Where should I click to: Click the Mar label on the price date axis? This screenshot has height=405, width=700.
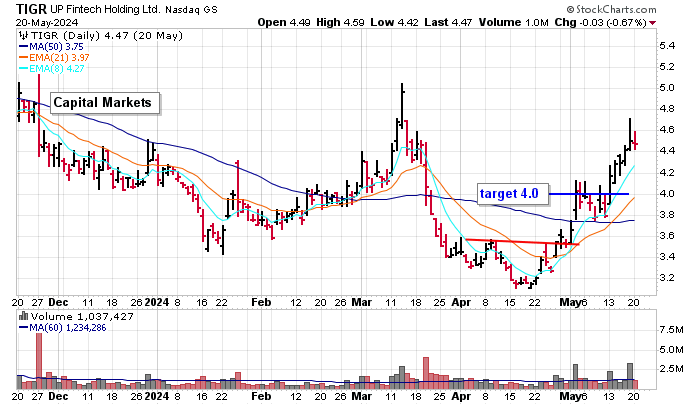coord(362,302)
